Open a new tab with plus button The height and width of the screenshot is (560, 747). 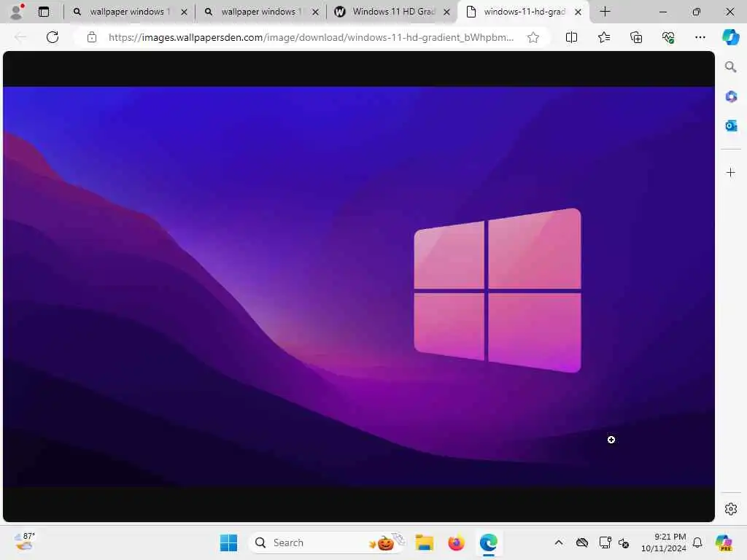605,12
